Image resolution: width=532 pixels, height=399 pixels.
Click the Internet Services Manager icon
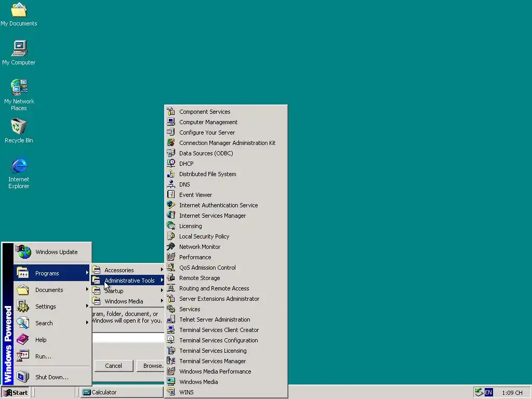[171, 216]
